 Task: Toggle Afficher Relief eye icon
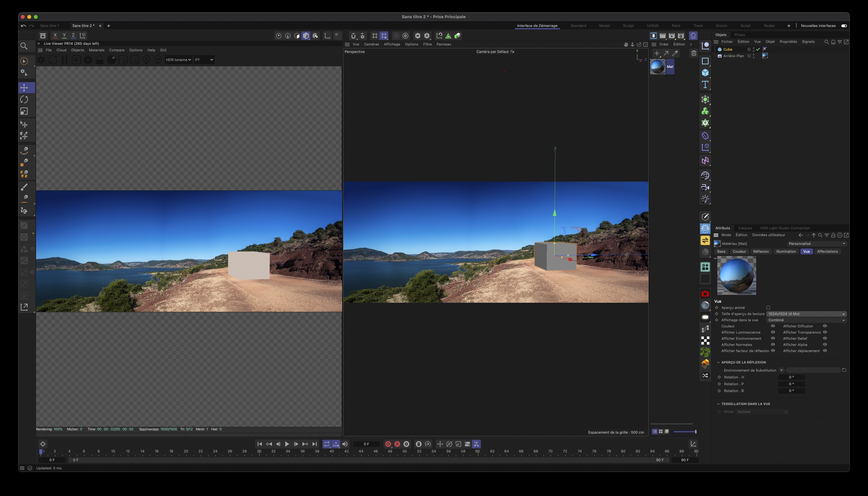pos(825,338)
